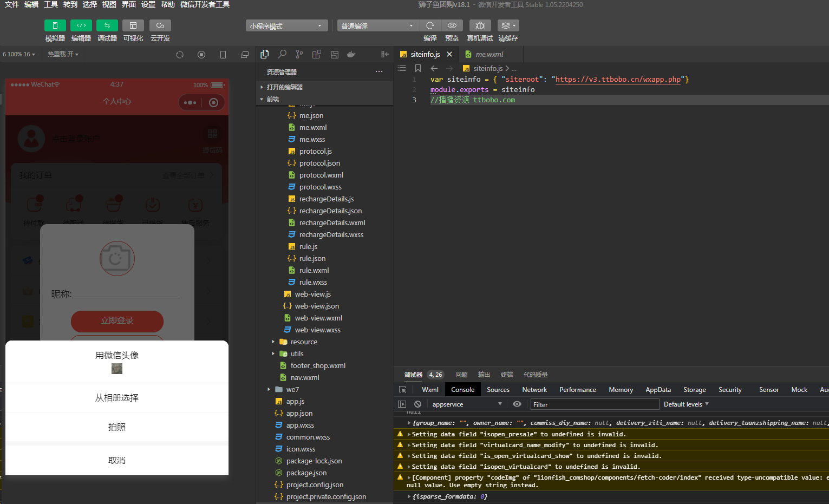The height and width of the screenshot is (504, 829).
Task: Toggle the 可视化 visual panel button
Action: tap(133, 25)
